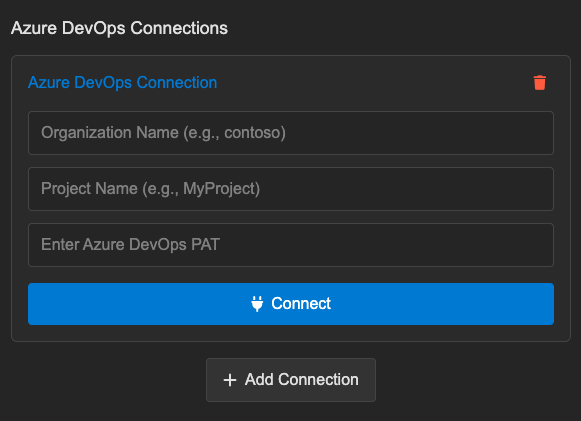Click the Azure DevOps Connections heading
The height and width of the screenshot is (421, 581).
[119, 29]
